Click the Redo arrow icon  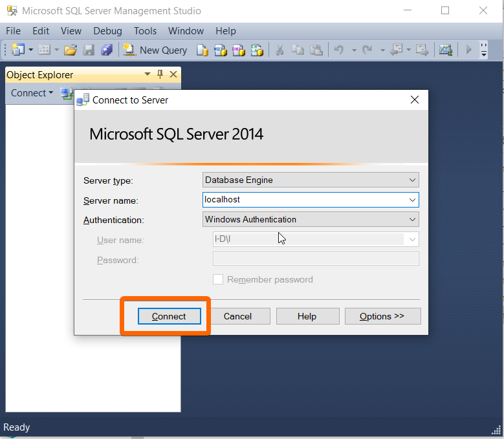[367, 50]
